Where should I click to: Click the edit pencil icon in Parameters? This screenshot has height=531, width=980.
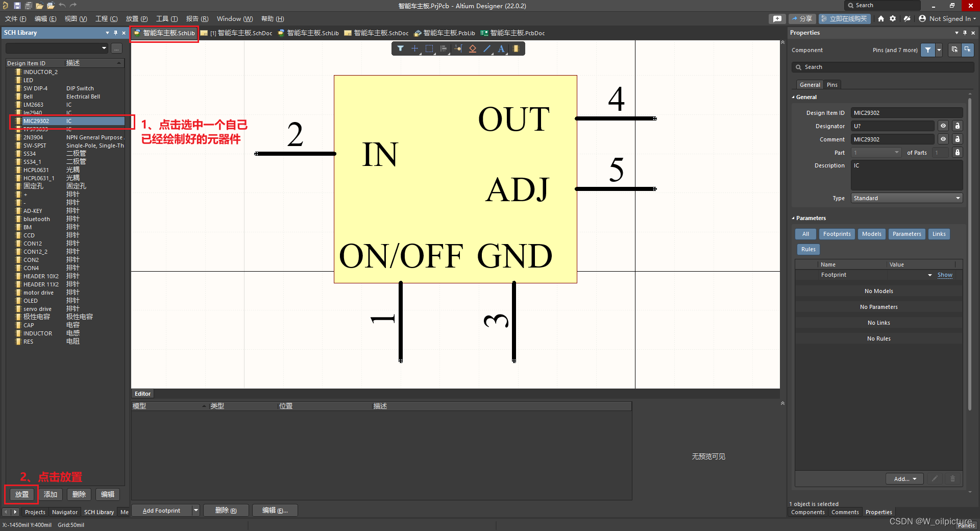[935, 479]
